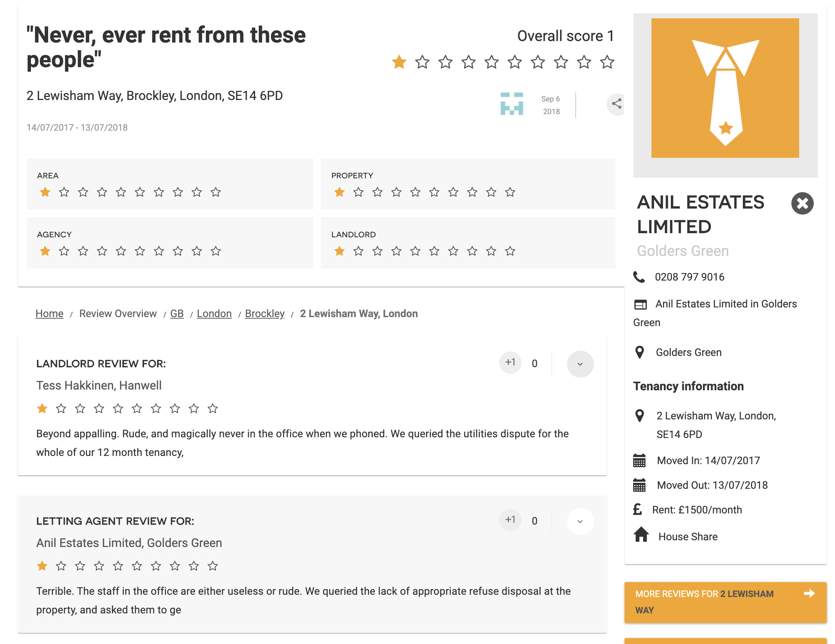Click the fifth star of the overall score

(492, 62)
